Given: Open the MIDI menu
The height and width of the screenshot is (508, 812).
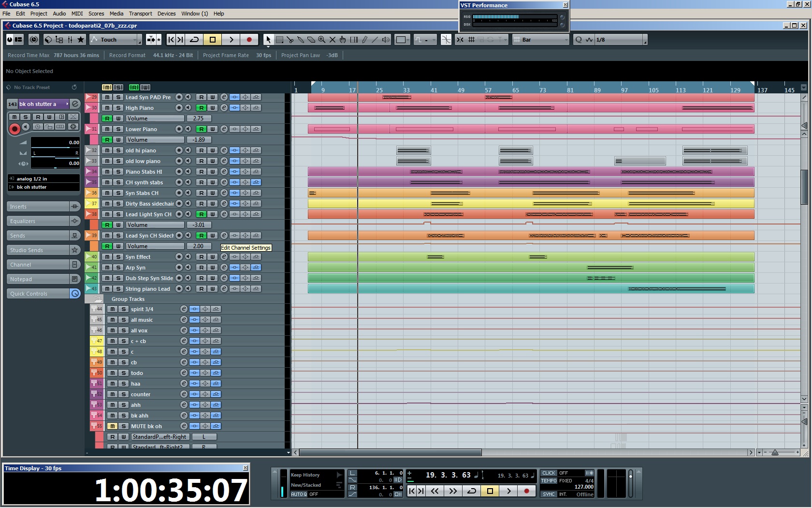Looking at the screenshot, I should (77, 14).
